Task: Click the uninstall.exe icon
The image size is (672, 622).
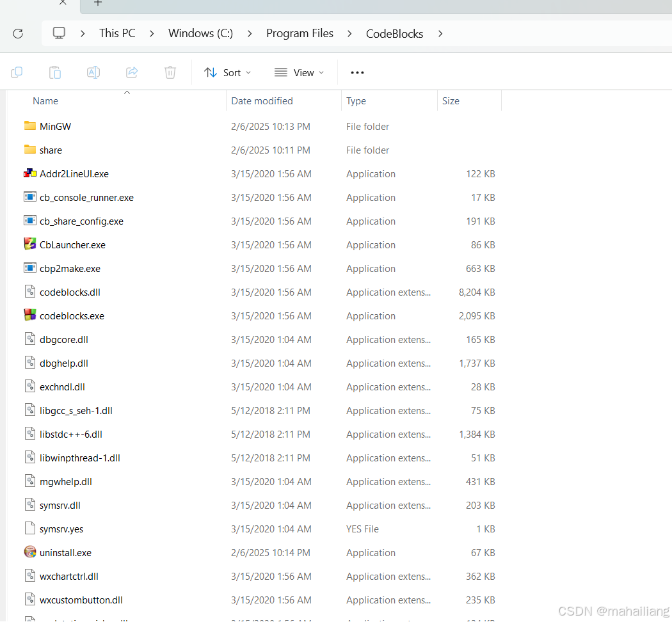Action: pyautogui.click(x=30, y=552)
